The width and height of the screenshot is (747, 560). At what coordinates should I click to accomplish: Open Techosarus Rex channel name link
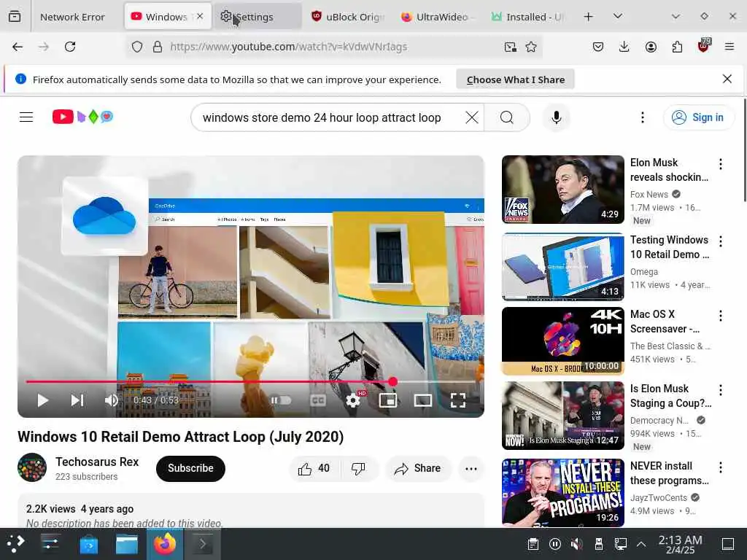(97, 462)
